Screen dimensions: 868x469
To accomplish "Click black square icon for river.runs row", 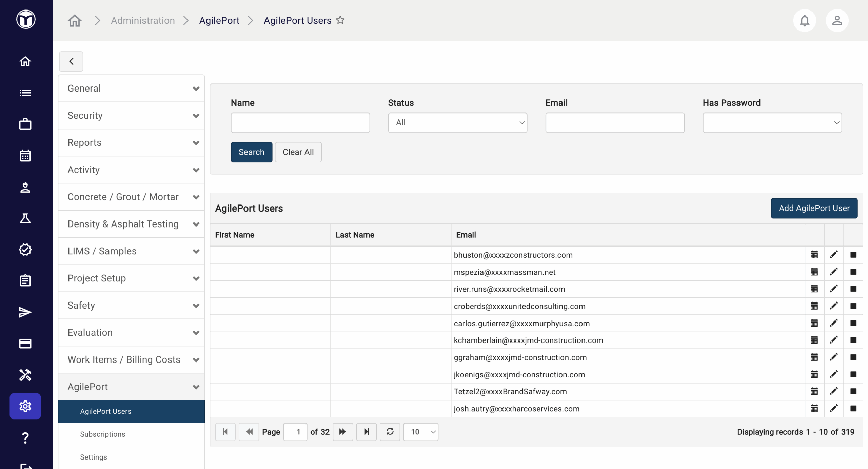I will click(x=853, y=289).
